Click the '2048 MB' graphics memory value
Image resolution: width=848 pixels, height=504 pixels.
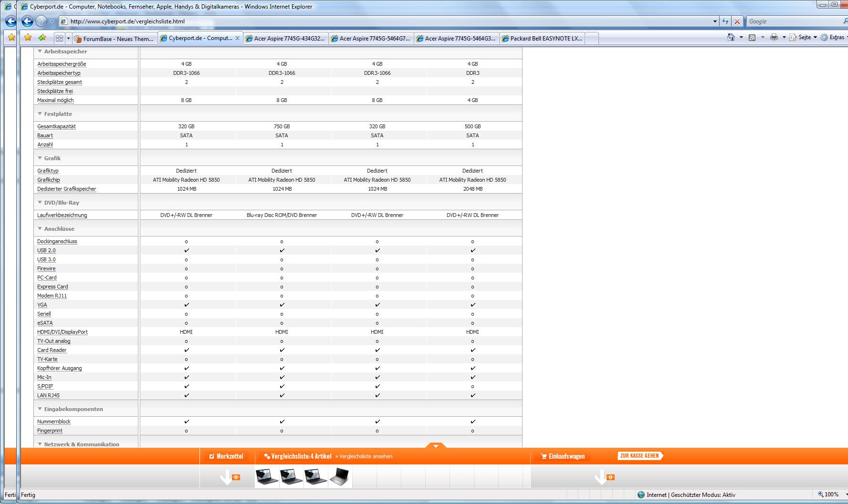coord(472,189)
